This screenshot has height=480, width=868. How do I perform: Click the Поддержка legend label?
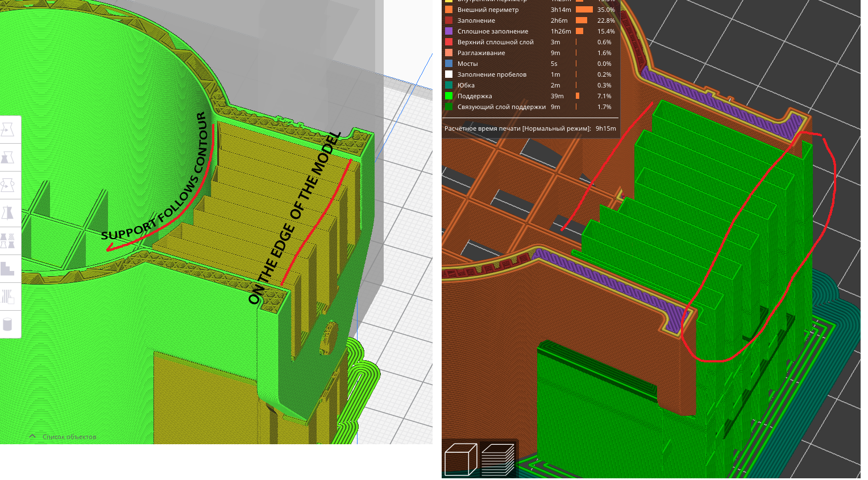pyautogui.click(x=475, y=96)
